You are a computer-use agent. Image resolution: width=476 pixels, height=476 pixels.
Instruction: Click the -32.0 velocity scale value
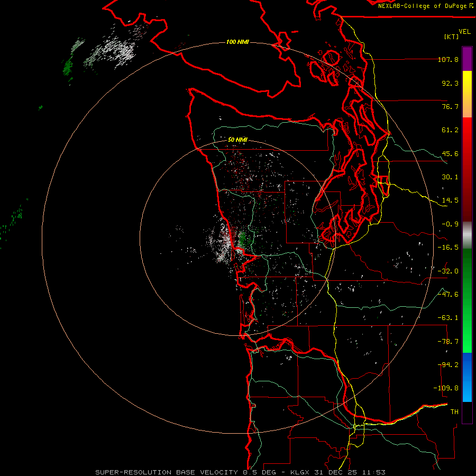[448, 271]
